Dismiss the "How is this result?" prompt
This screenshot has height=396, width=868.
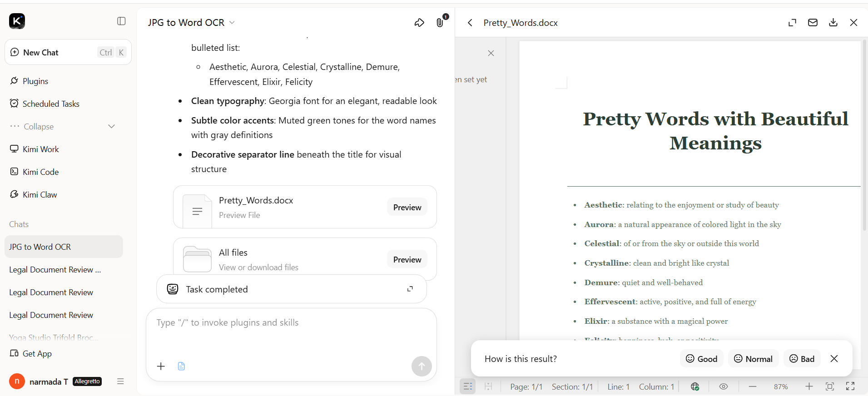point(834,359)
